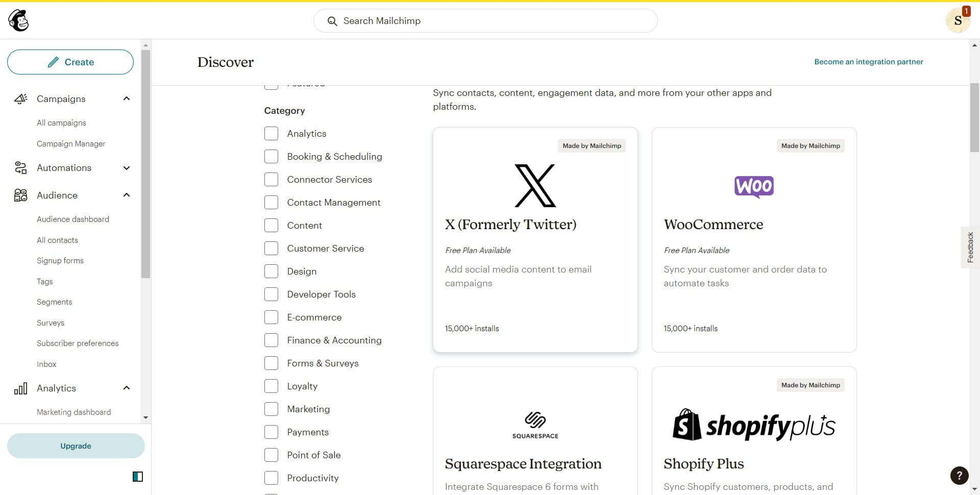Screen dimensions: 980x495
Task: Open the profile avatar with notification badge
Action: [958, 21]
